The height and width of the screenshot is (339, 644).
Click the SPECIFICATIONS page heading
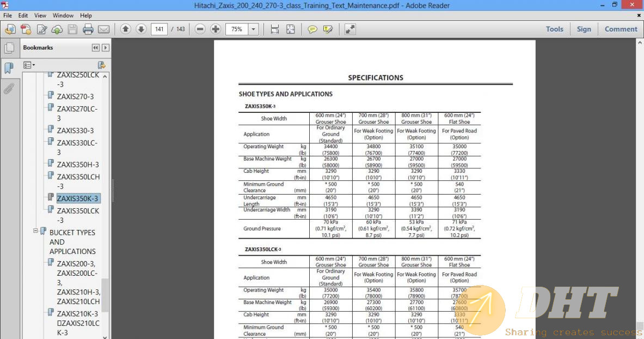(376, 78)
